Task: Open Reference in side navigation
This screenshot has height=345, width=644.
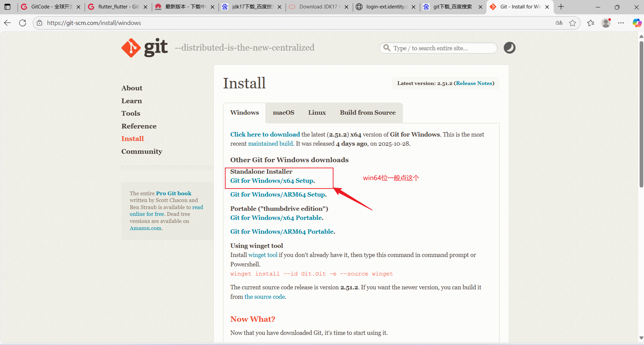Action: point(139,126)
